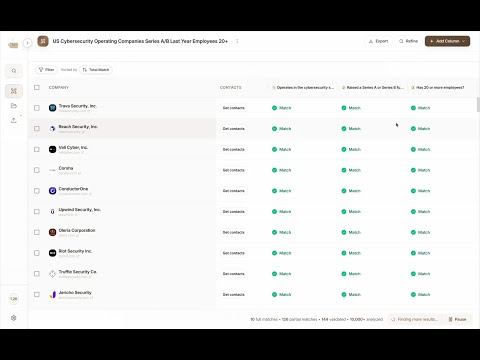Get contacts for Truffle Security Co.
The height and width of the screenshot is (360, 480).
pyautogui.click(x=233, y=274)
